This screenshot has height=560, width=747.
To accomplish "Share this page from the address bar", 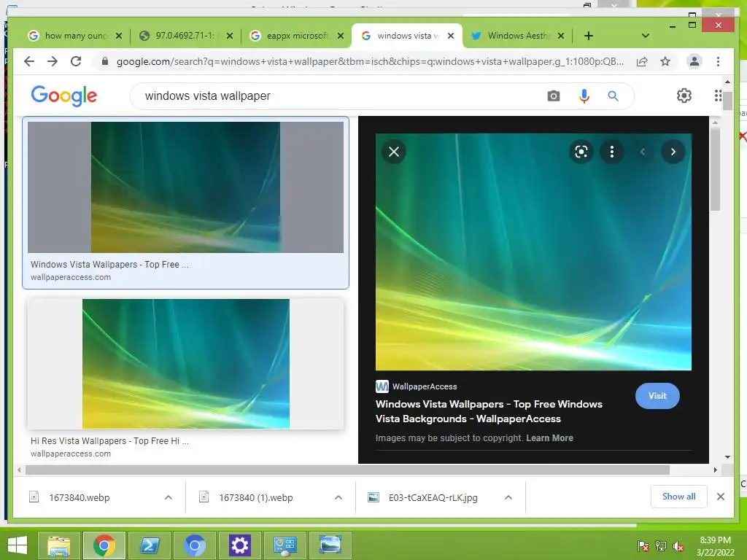I will click(642, 61).
